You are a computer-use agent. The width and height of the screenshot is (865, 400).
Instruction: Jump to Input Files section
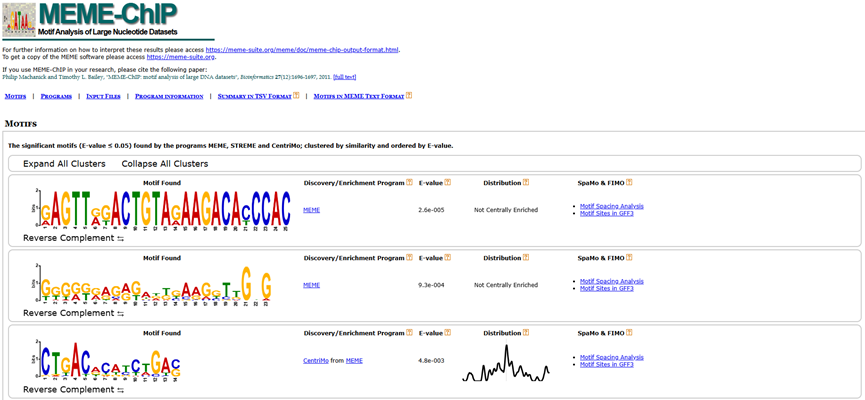click(103, 96)
